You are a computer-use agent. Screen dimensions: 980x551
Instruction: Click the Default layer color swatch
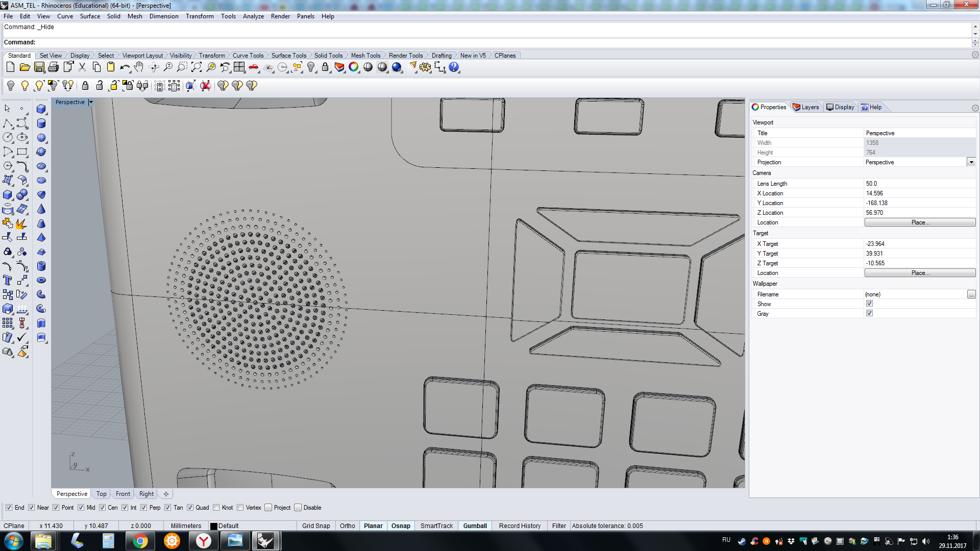pyautogui.click(x=214, y=526)
